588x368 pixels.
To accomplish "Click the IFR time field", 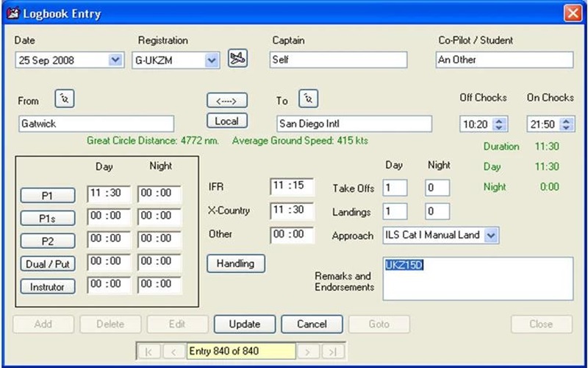I will coord(292,187).
